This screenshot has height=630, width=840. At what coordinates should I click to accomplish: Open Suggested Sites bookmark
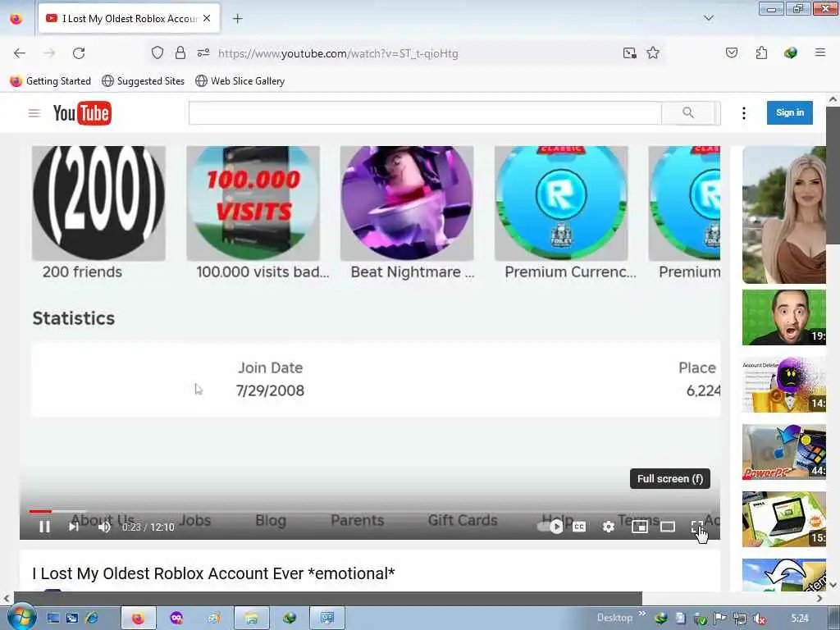click(143, 81)
